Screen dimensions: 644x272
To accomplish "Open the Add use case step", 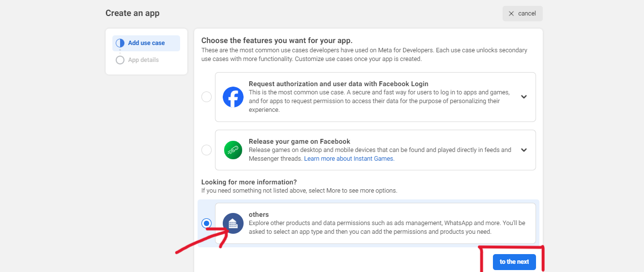I will point(146,43).
